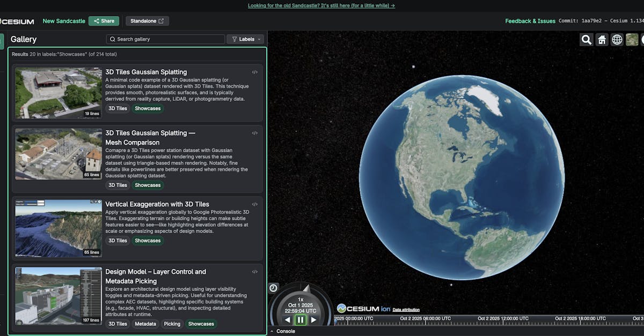
Task: Open the Vertical Exaggeration terrain thumbnail
Action: point(58,228)
